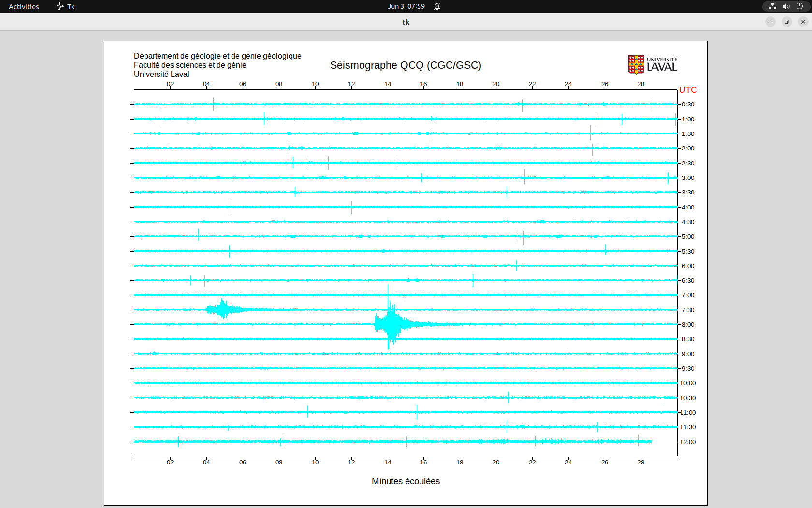The width and height of the screenshot is (812, 508).
Task: Click the 12:00 time label on right axis
Action: click(x=688, y=442)
